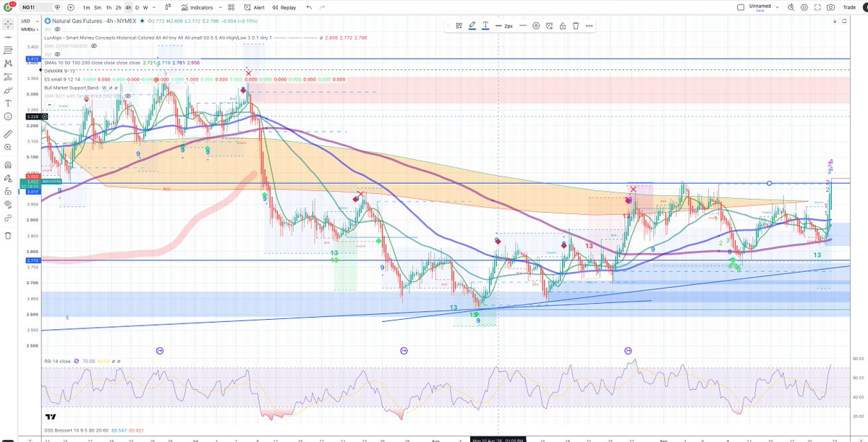
Task: Open the Fibonacci retracement tools
Action: pos(9,50)
